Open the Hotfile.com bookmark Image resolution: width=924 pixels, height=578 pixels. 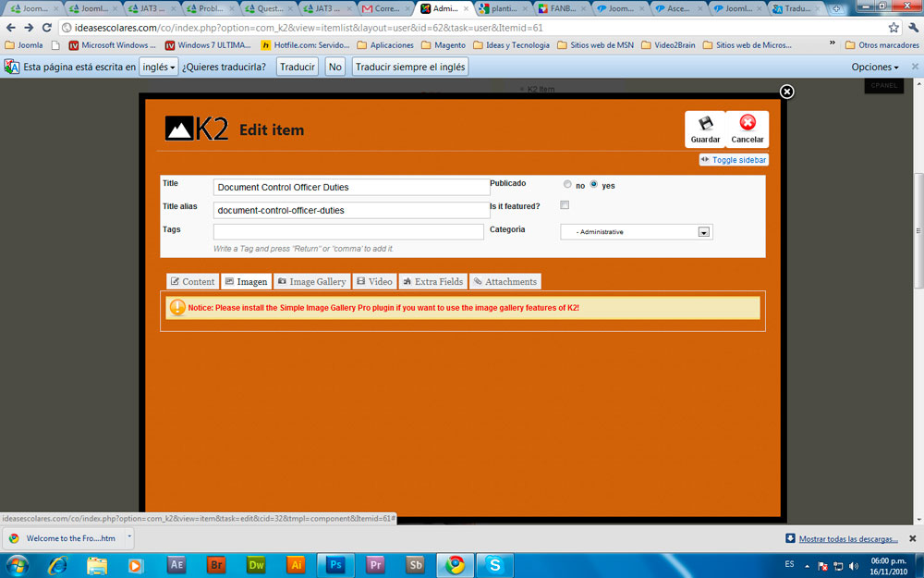click(x=305, y=44)
